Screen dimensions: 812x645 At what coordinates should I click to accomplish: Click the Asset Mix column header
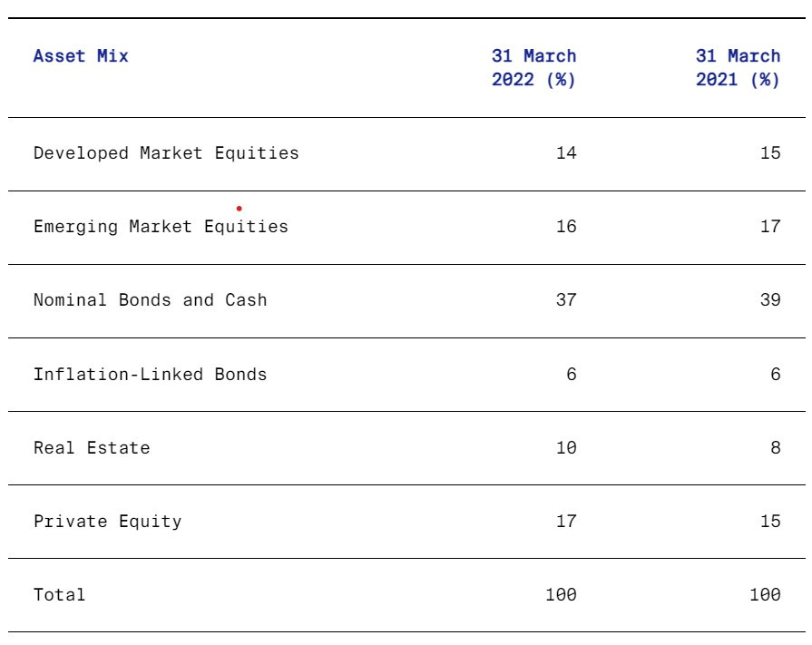(x=81, y=56)
